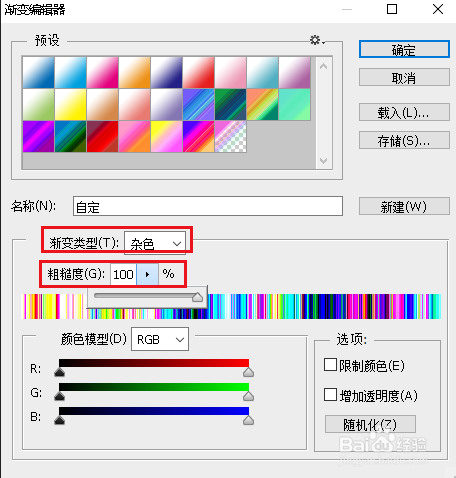
Task: Click the preset list scroll-down arrow
Action: pyautogui.click(x=323, y=161)
